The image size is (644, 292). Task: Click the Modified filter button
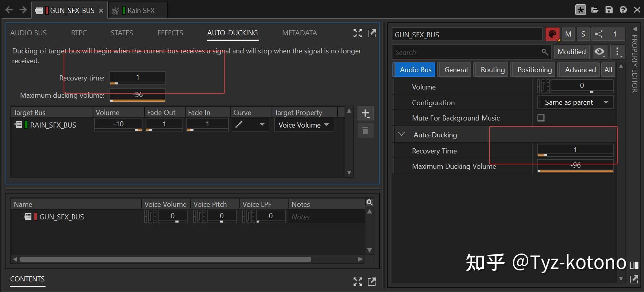coord(571,52)
